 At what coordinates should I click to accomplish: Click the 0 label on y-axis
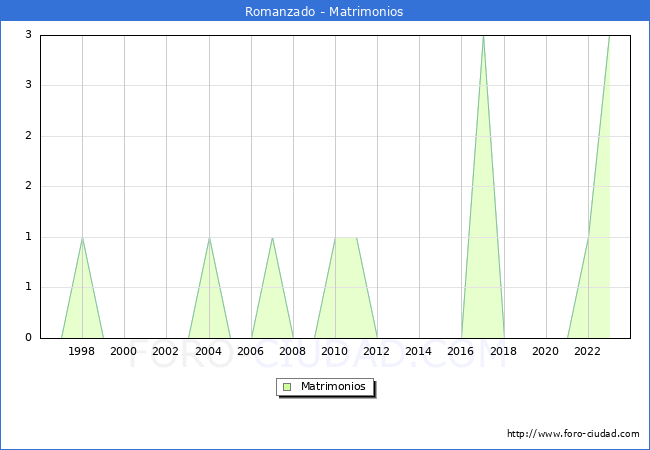pyautogui.click(x=29, y=338)
